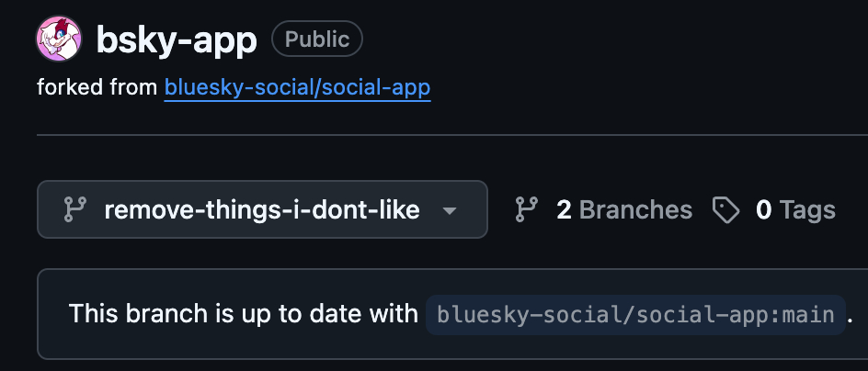Click the tag icon beside 0 Tags
Screen dimensions: 868x371
tap(726, 210)
